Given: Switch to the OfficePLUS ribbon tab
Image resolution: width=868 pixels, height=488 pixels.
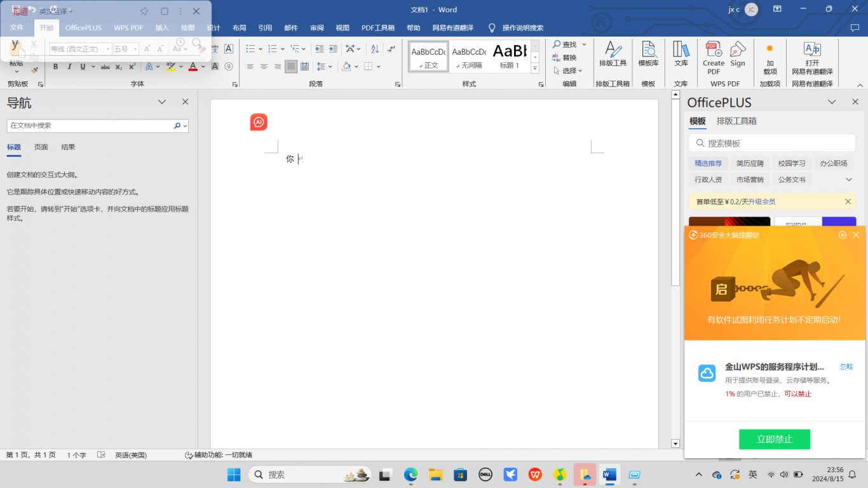Looking at the screenshot, I should [x=83, y=28].
